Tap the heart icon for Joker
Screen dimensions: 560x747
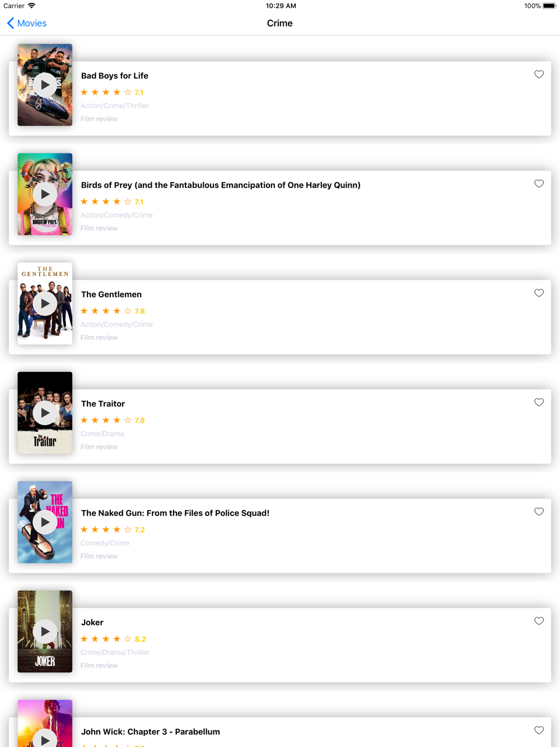539,621
